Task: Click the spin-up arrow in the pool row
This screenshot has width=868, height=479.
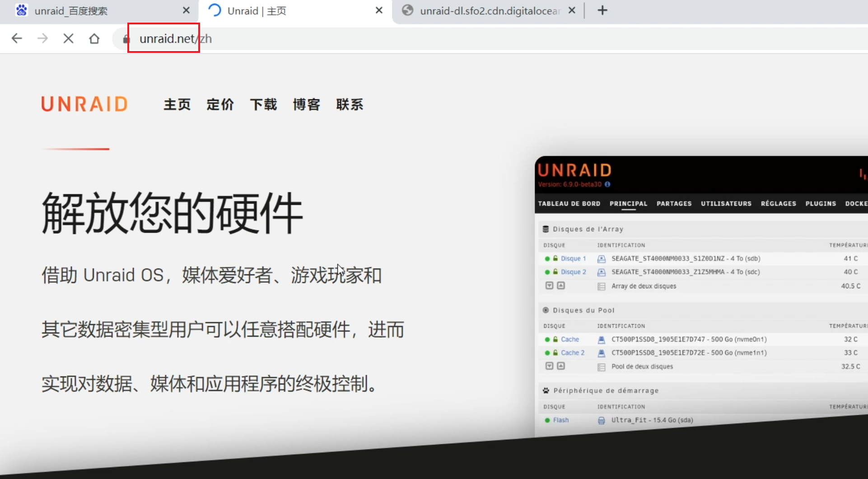Action: point(560,366)
